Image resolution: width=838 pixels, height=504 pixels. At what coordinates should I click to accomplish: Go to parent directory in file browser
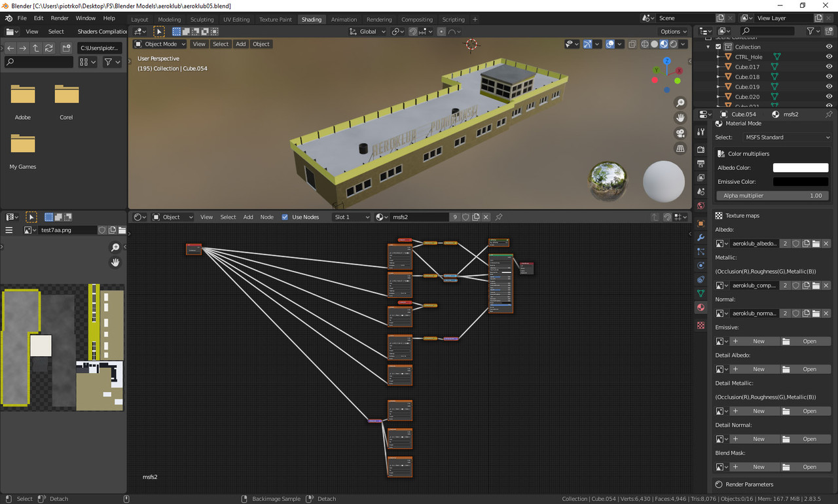35,48
